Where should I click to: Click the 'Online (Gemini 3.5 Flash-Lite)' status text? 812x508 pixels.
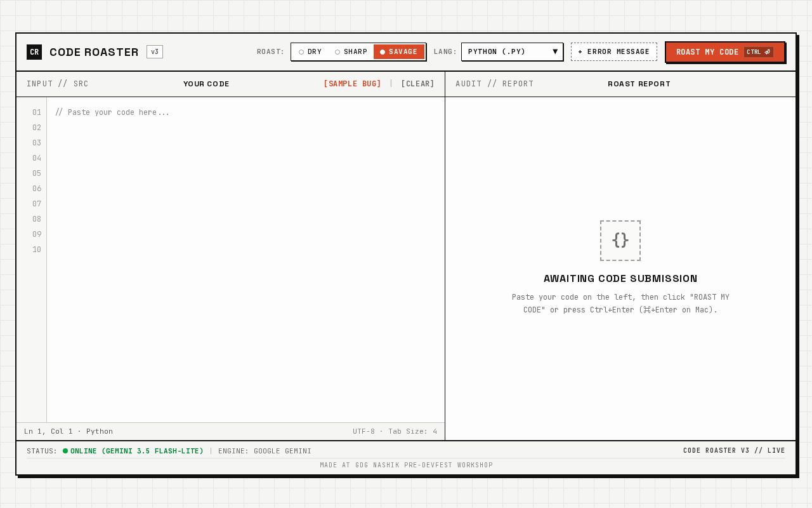[x=137, y=451]
